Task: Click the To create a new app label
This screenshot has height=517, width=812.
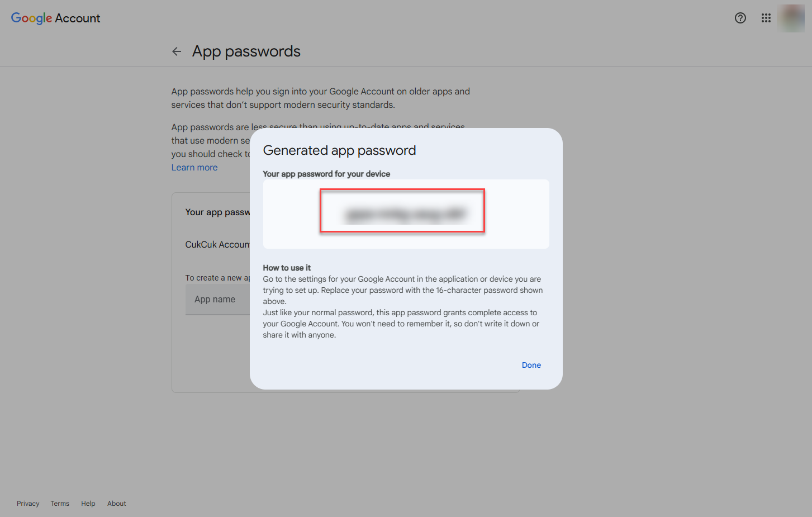Action: [217, 278]
